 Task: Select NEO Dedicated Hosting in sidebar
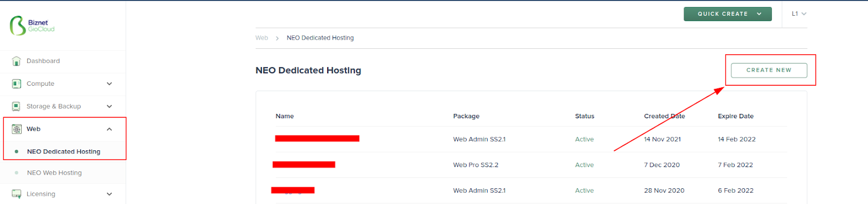coord(63,151)
